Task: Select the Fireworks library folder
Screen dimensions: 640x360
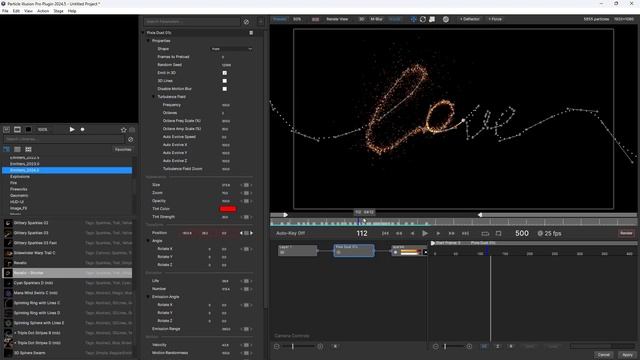Action: [x=19, y=189]
